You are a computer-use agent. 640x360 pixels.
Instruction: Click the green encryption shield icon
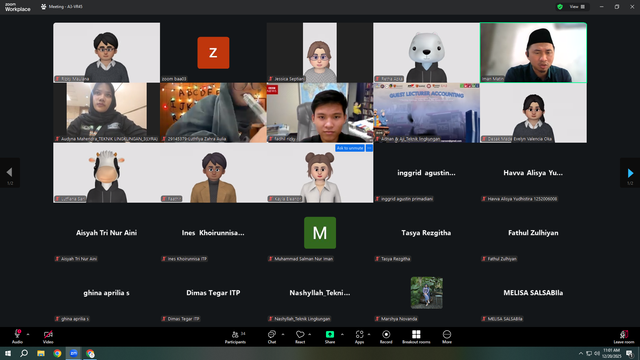(x=560, y=7)
